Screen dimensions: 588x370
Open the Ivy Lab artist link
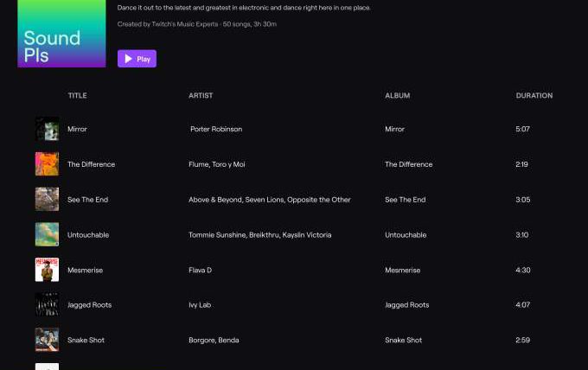coord(199,305)
